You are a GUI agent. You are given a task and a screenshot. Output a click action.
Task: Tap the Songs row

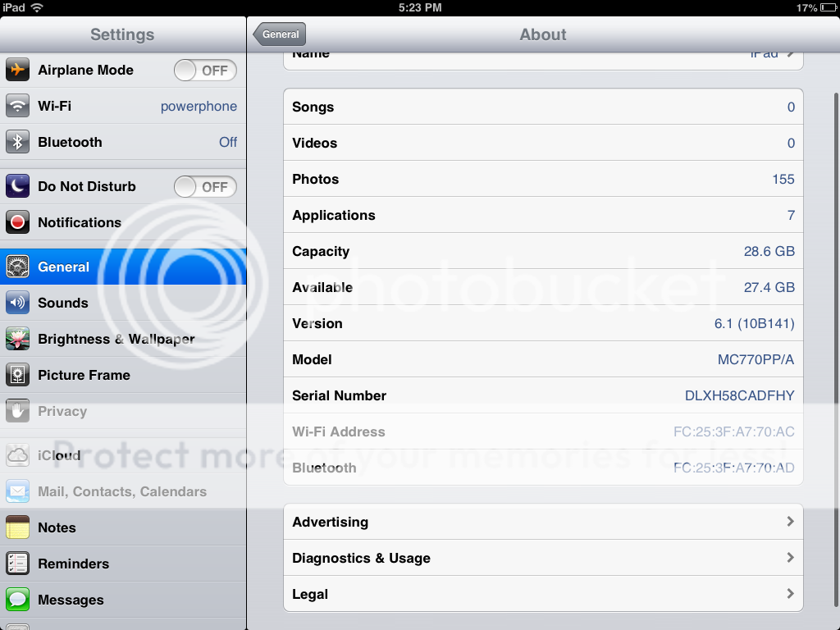543,107
